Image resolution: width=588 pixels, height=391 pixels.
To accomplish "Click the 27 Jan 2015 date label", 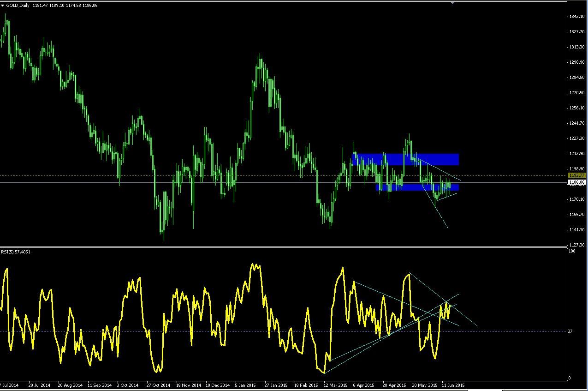I will point(276,385).
